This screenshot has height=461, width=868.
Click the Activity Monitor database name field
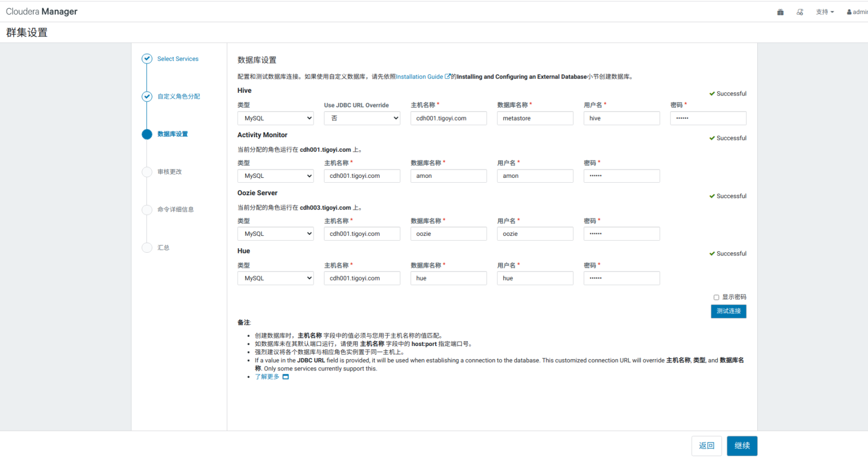tap(449, 176)
